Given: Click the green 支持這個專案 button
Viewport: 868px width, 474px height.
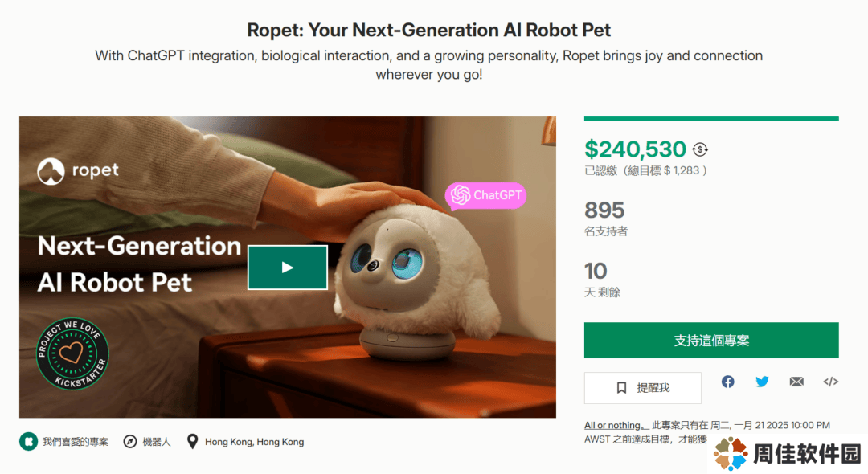Looking at the screenshot, I should pyautogui.click(x=711, y=340).
